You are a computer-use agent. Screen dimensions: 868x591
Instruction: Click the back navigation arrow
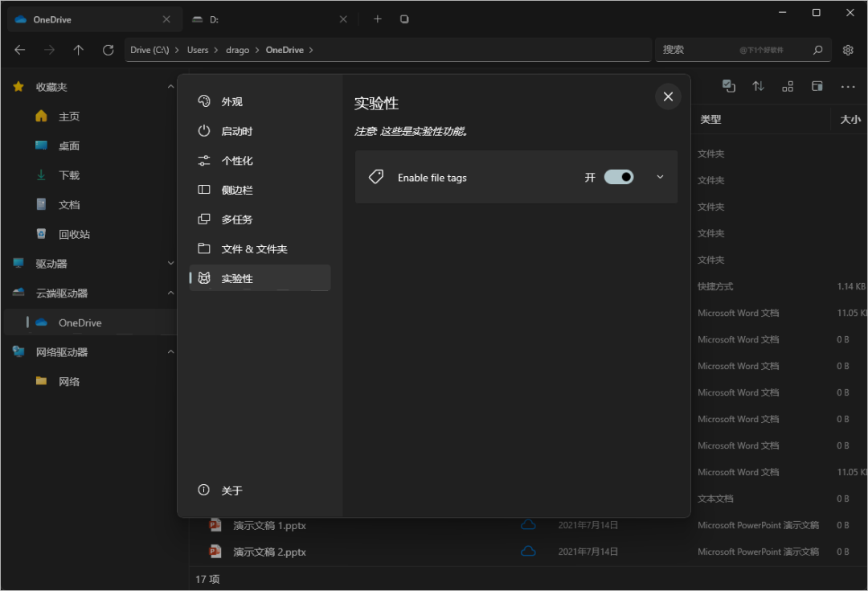[x=20, y=50]
